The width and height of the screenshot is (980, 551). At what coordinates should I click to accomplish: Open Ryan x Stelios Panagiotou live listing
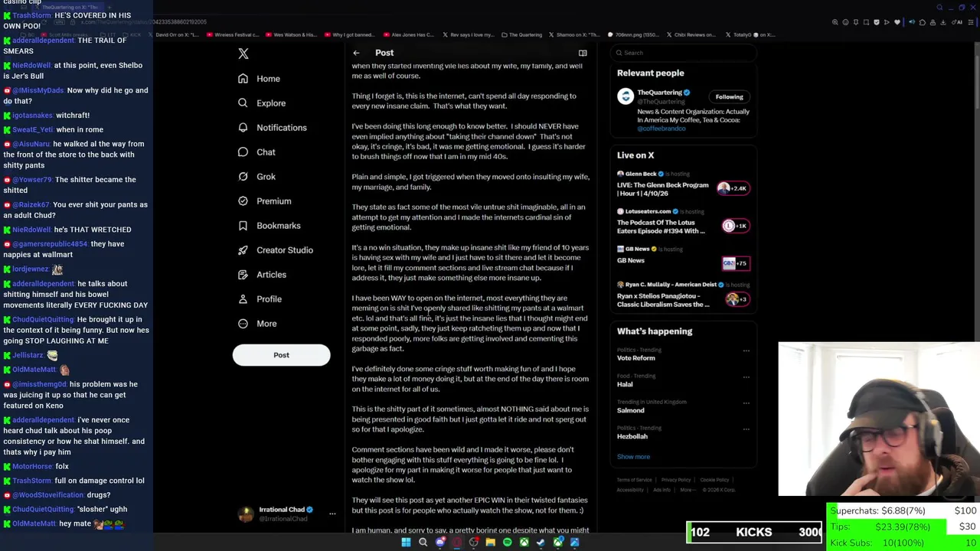pos(683,295)
